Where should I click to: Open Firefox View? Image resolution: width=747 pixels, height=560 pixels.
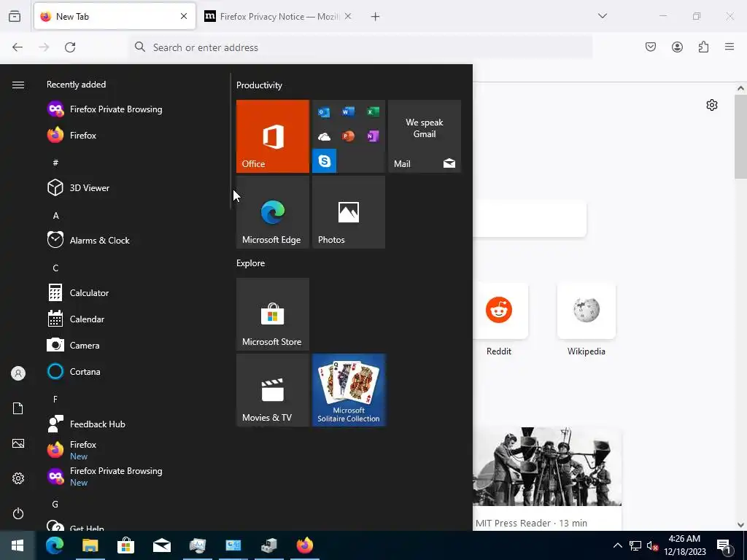[x=15, y=16]
